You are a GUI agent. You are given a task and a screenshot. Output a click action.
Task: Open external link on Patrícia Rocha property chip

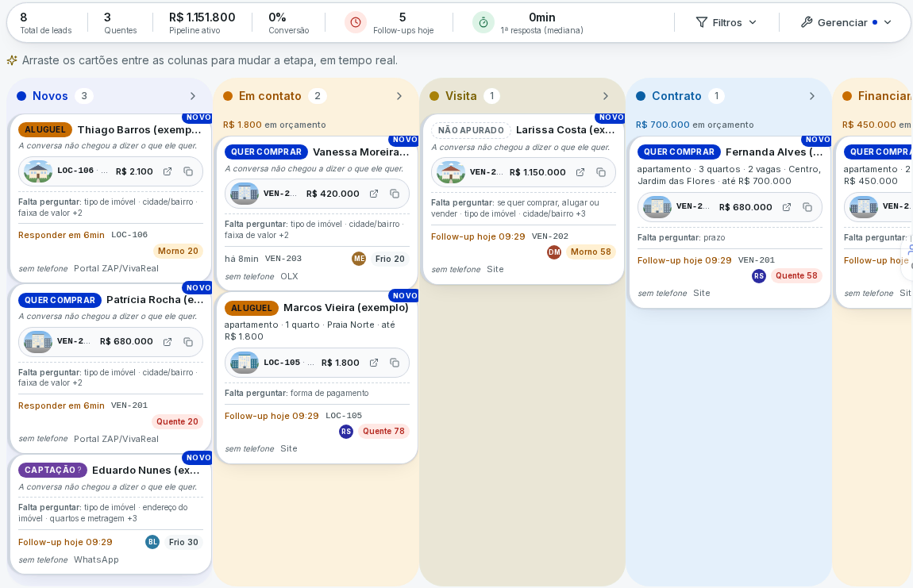pos(168,342)
